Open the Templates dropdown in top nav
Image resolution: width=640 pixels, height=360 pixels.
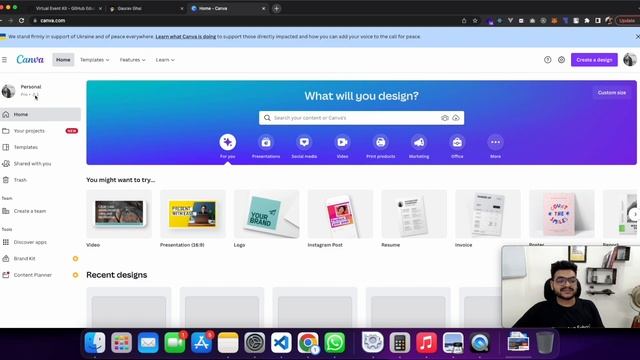click(x=94, y=60)
